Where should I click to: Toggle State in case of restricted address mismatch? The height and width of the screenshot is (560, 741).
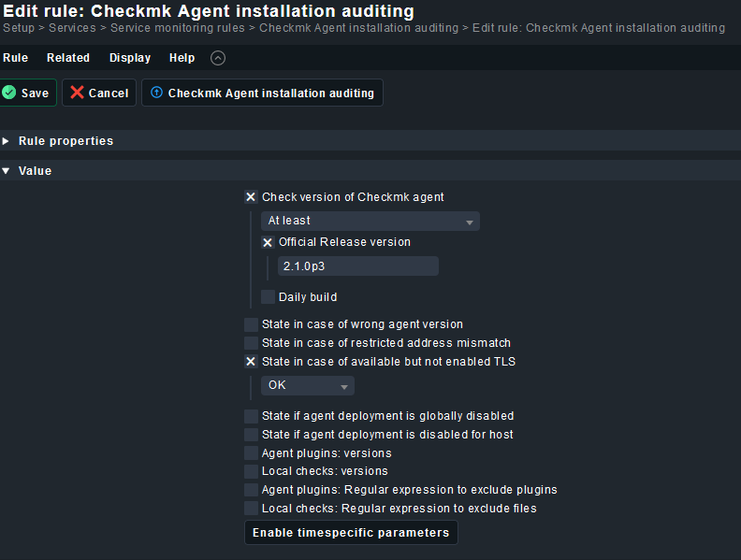[x=251, y=343]
